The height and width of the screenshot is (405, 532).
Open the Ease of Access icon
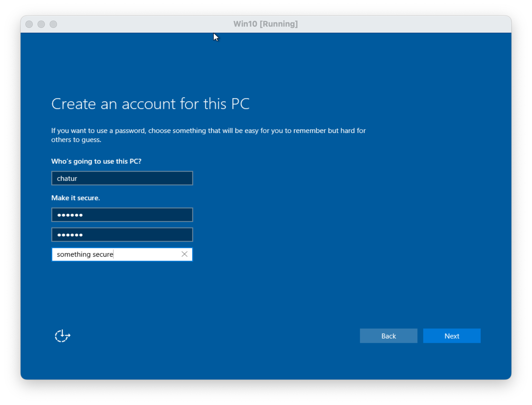click(x=62, y=336)
